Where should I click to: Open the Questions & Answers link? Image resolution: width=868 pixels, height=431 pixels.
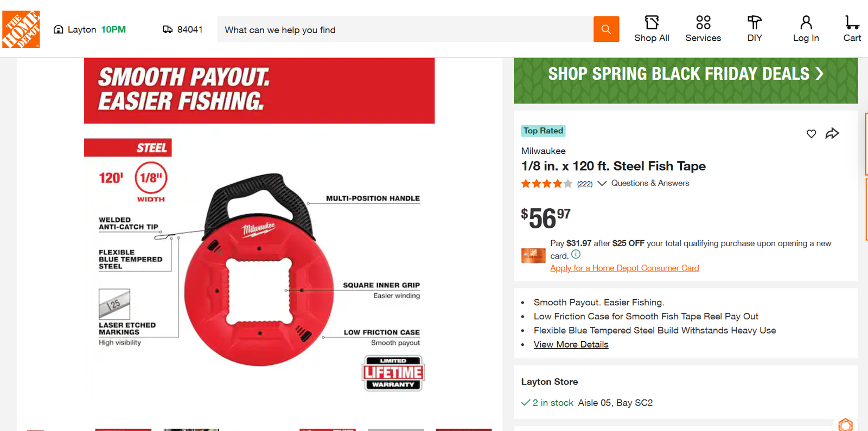click(x=650, y=183)
